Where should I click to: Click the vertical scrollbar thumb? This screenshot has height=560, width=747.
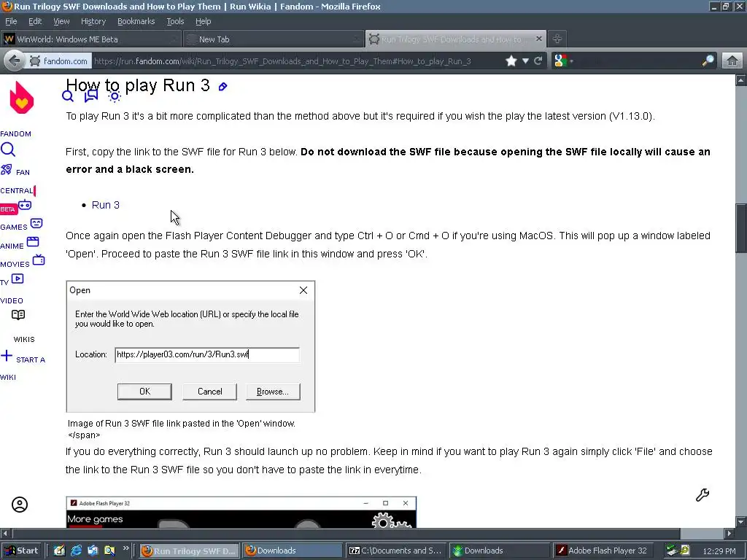click(x=741, y=228)
